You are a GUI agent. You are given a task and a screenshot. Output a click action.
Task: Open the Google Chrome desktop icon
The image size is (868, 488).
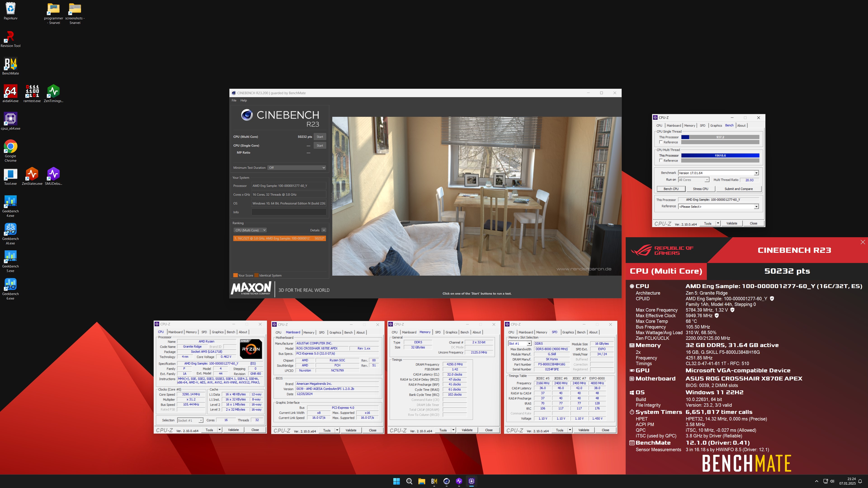click(x=10, y=151)
